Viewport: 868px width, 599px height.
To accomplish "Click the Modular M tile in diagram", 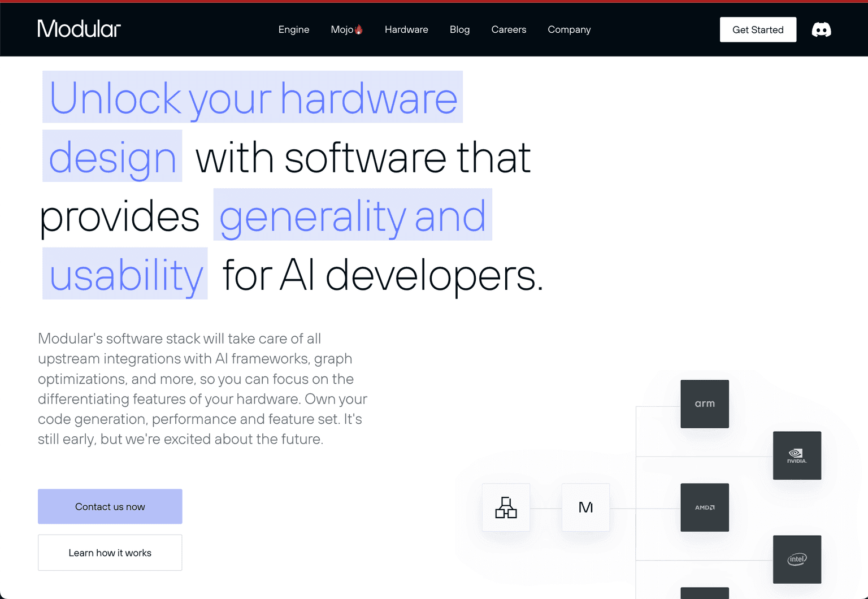I will 586,507.
